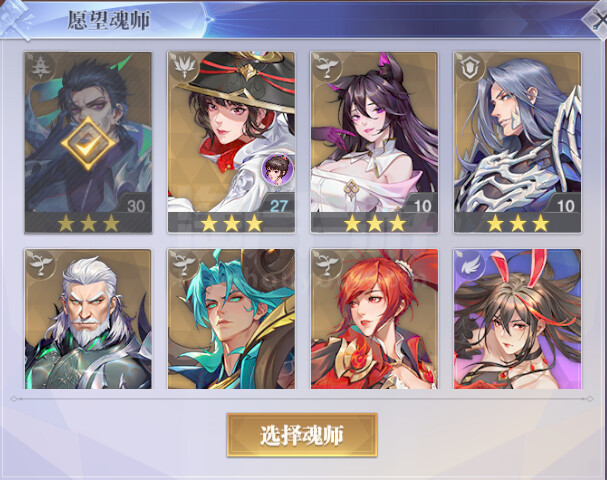Choose the white-bearded old warrior card
607x480 pixels.
tap(88, 319)
